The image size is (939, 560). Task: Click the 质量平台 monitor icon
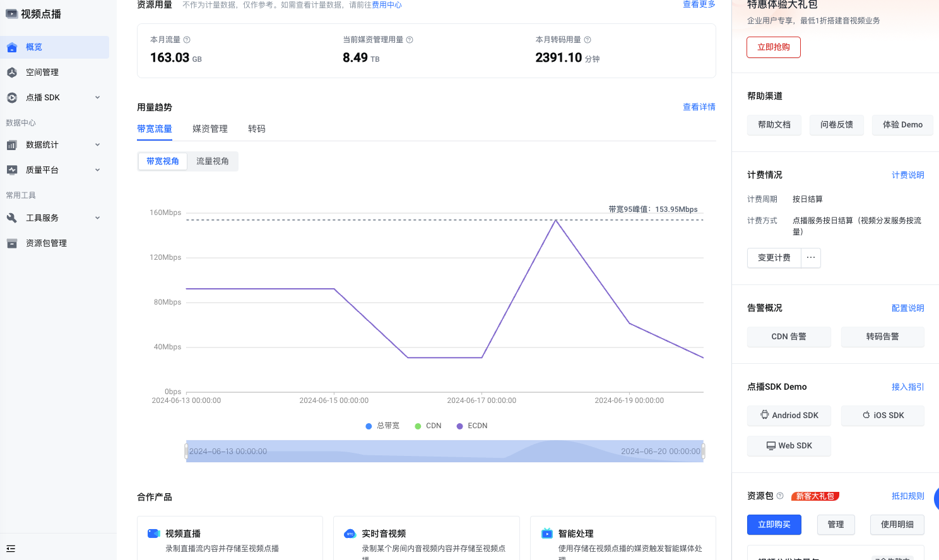(12, 170)
